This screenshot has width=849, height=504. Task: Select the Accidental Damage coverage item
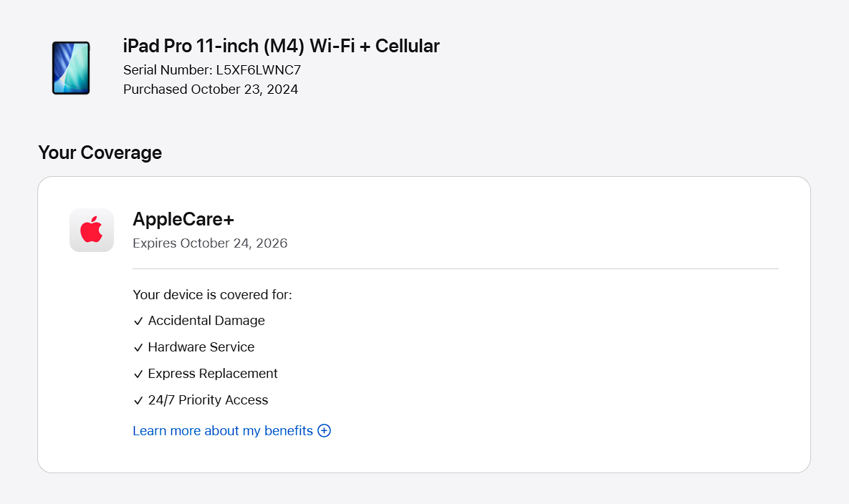pos(206,321)
